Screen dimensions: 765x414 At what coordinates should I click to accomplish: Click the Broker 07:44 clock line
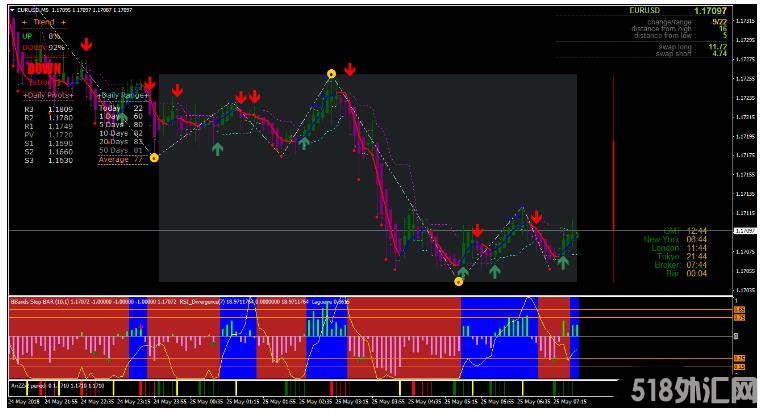[681, 265]
